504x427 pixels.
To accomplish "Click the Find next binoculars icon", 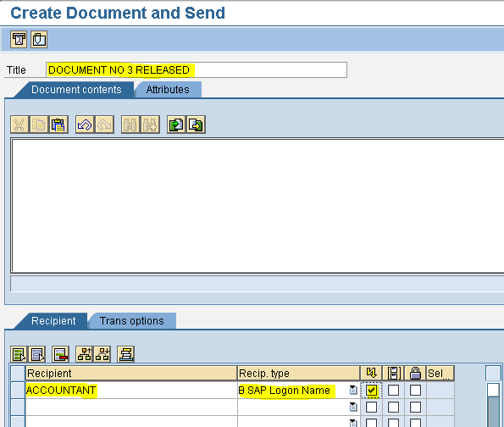I will click(x=150, y=125).
